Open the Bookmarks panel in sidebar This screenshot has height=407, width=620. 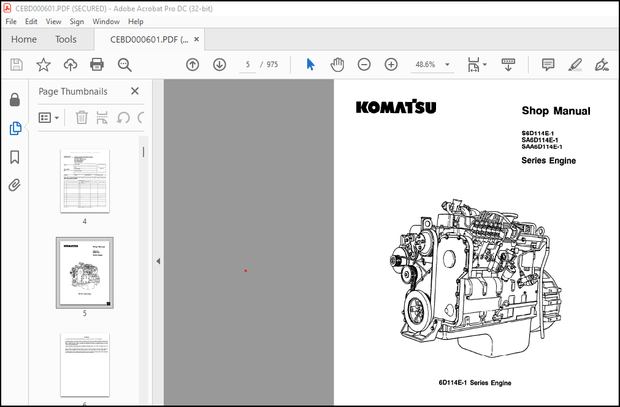coord(15,157)
